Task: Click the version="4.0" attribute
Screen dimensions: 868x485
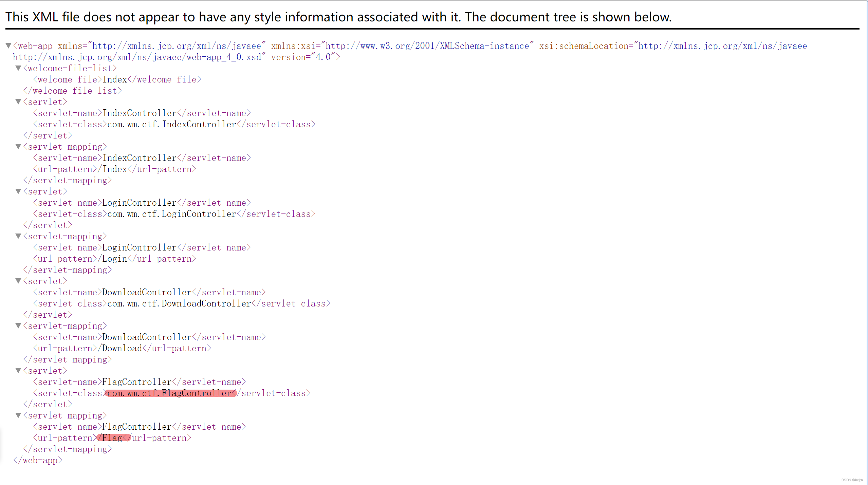Action: click(x=303, y=57)
